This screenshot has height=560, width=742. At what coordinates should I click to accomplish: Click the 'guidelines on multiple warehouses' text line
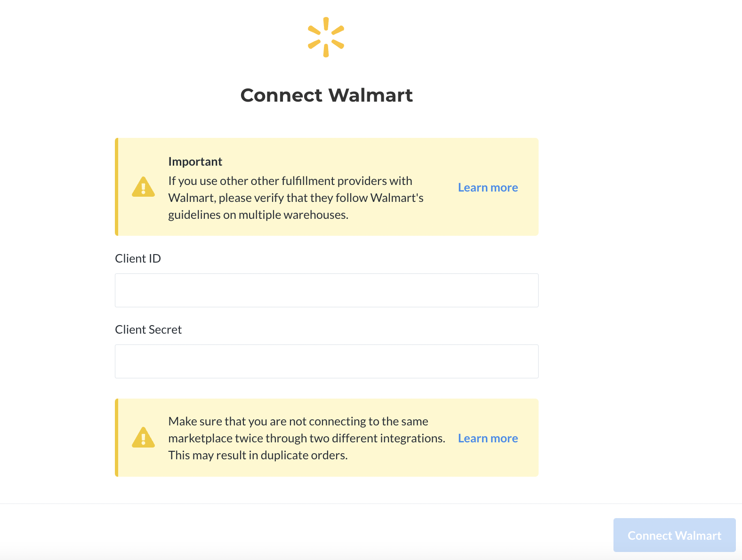[x=258, y=215]
